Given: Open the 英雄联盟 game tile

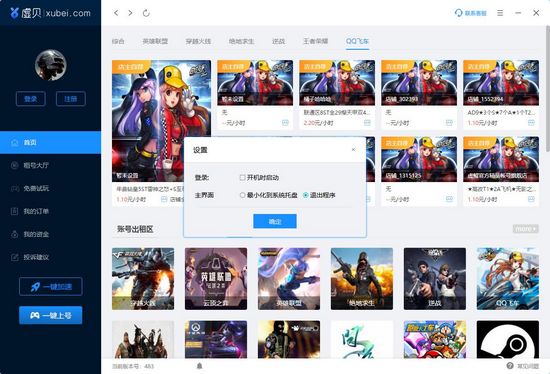Looking at the screenshot, I should click(289, 279).
